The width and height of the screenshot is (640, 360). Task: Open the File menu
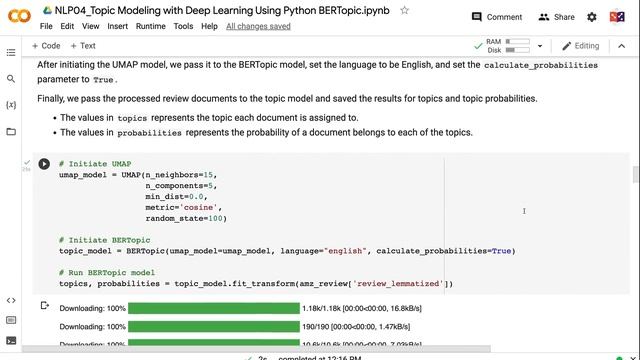tap(46, 26)
